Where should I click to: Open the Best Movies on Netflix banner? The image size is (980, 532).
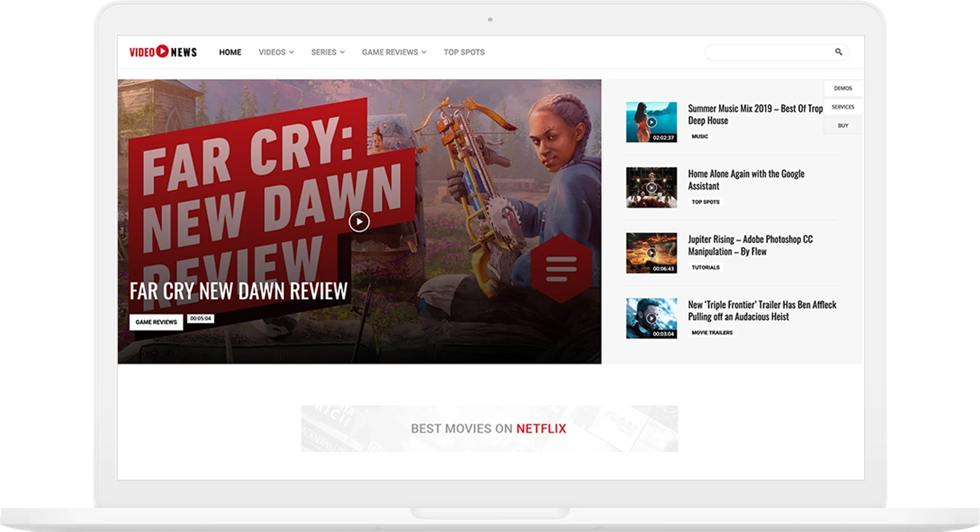(489, 428)
